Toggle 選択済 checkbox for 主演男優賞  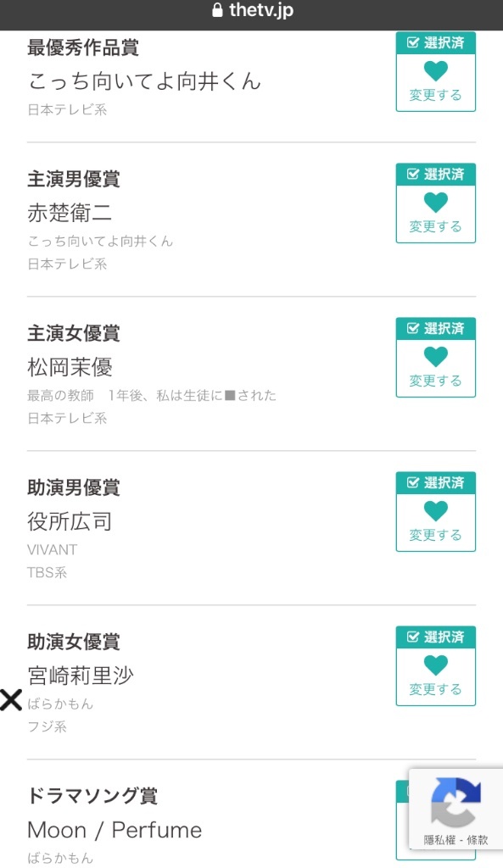[413, 175]
